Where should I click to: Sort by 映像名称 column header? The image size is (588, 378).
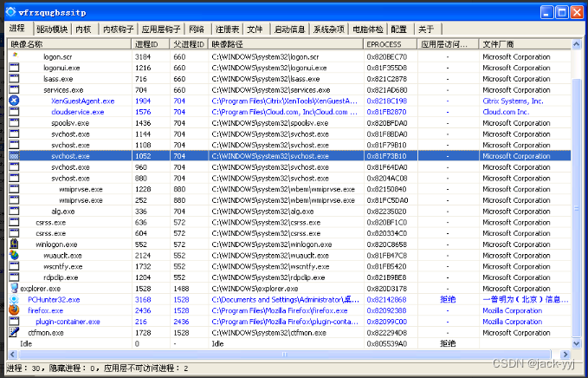[70, 44]
